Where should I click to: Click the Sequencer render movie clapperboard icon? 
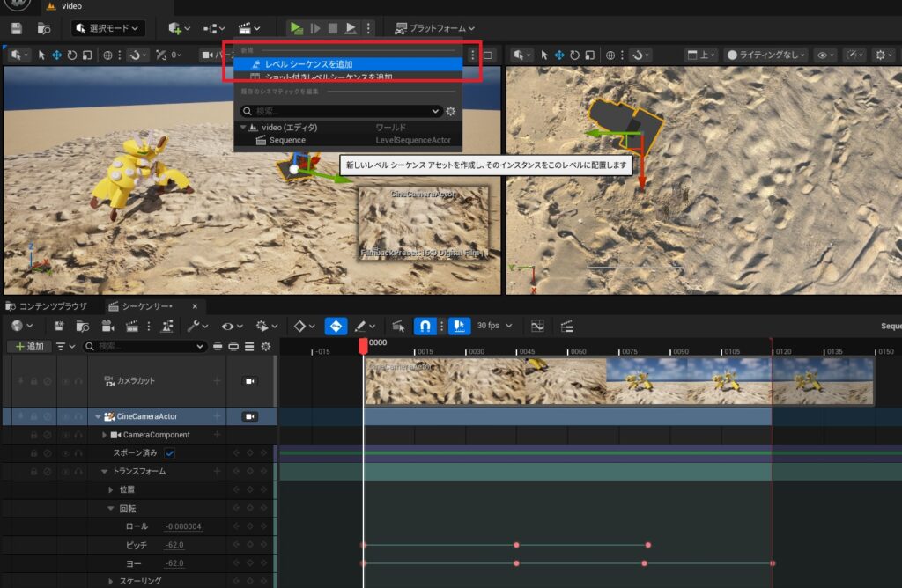click(x=132, y=326)
